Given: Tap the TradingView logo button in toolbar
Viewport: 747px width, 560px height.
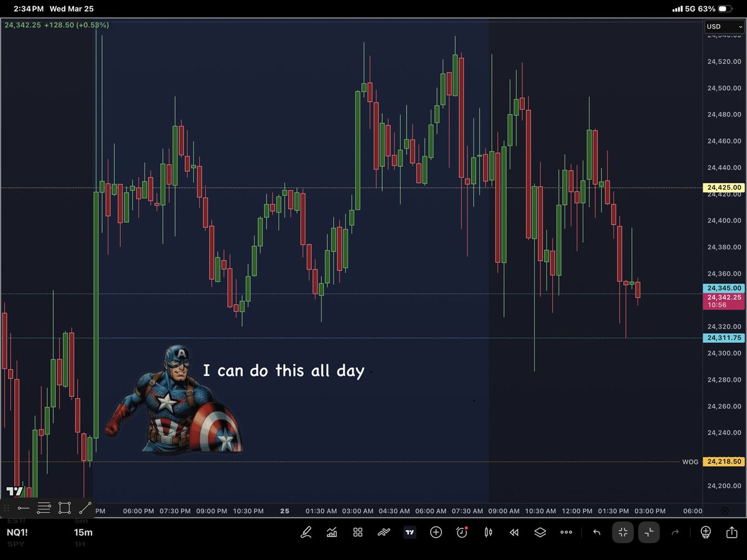Looking at the screenshot, I should pyautogui.click(x=410, y=532).
